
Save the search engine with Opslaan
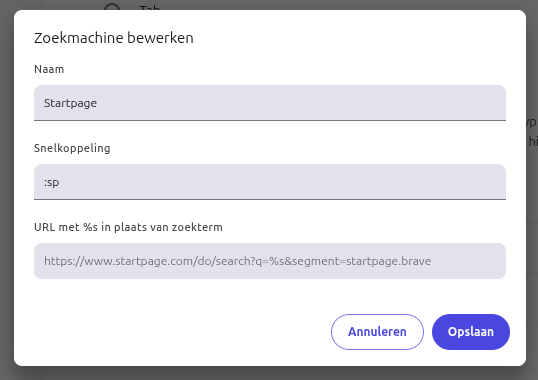(x=471, y=332)
